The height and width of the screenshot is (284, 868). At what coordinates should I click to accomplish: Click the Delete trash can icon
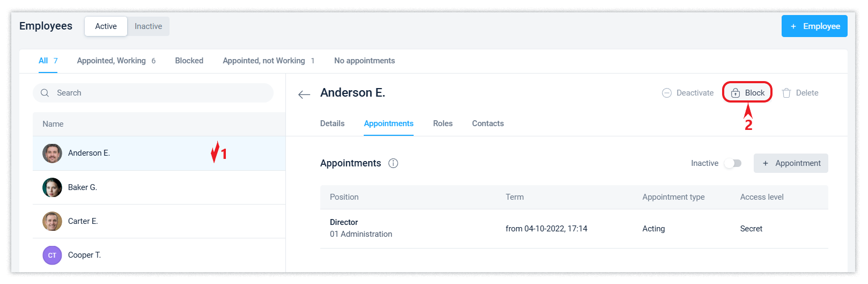coord(786,93)
